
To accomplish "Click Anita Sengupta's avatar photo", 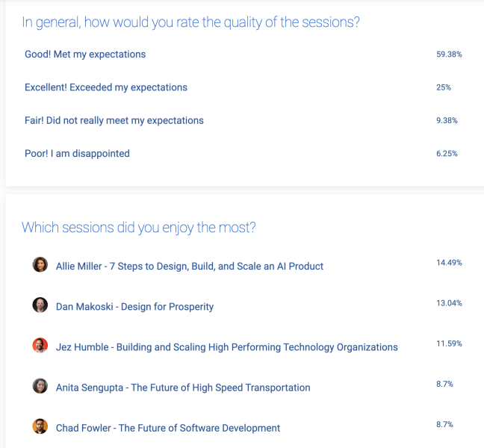I will [40, 386].
